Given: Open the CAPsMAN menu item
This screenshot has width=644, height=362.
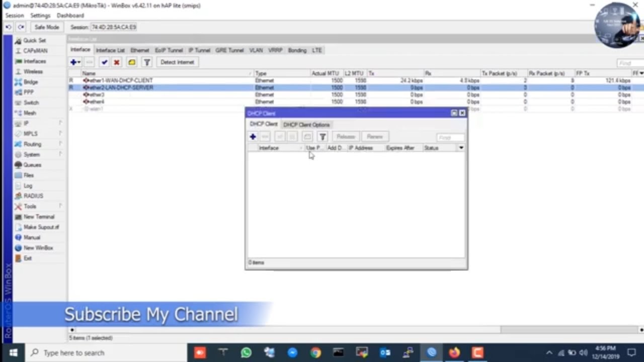Looking at the screenshot, I should [x=35, y=51].
